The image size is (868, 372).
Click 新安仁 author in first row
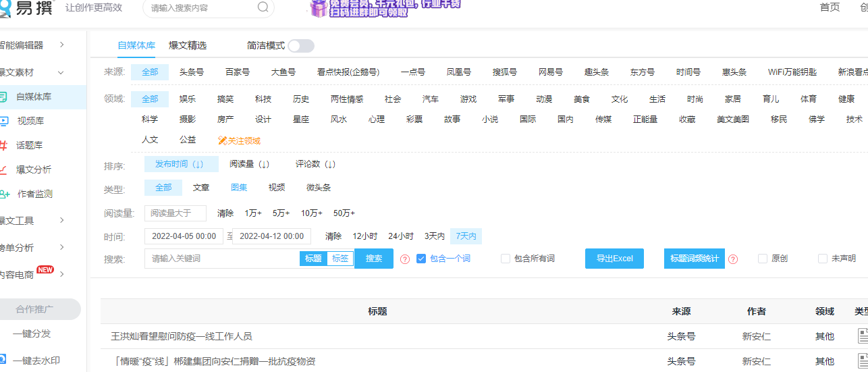pyautogui.click(x=757, y=336)
